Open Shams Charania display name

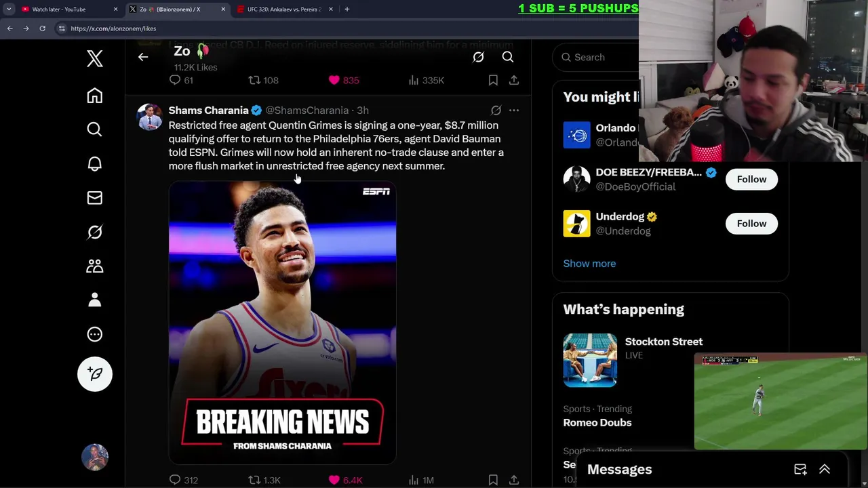click(x=208, y=110)
